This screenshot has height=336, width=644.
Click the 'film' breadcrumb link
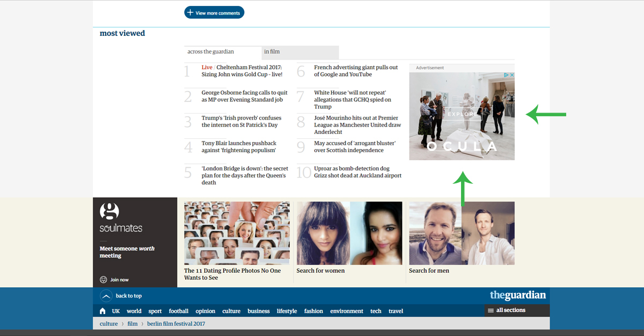132,324
